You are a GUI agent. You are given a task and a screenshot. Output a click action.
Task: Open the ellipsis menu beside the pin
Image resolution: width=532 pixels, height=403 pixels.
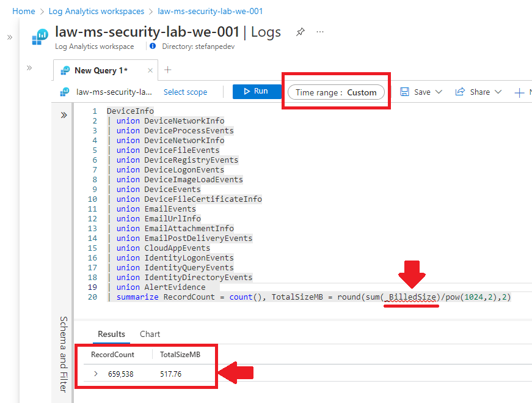click(x=319, y=32)
